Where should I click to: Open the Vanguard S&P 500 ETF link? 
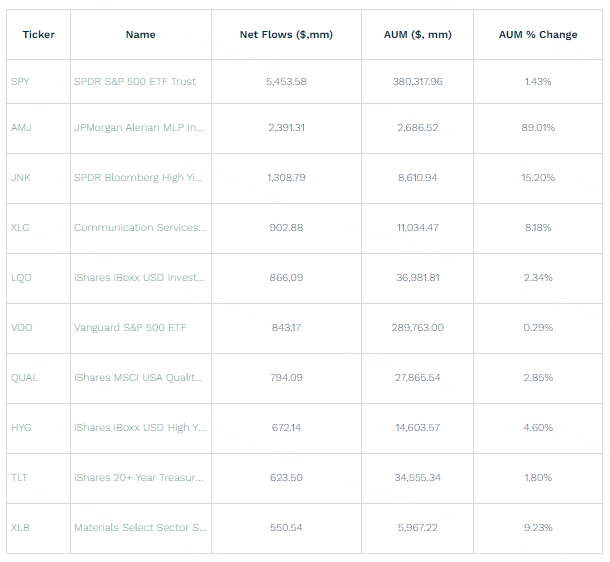130,328
